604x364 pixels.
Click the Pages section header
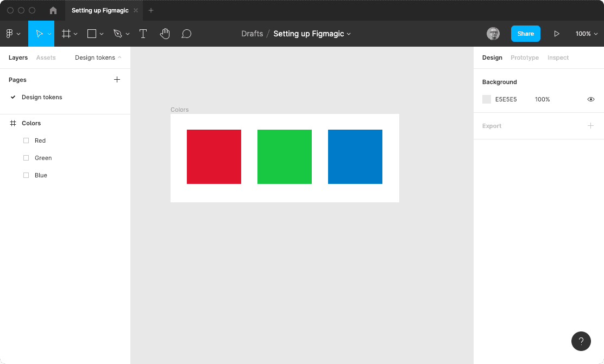click(17, 80)
